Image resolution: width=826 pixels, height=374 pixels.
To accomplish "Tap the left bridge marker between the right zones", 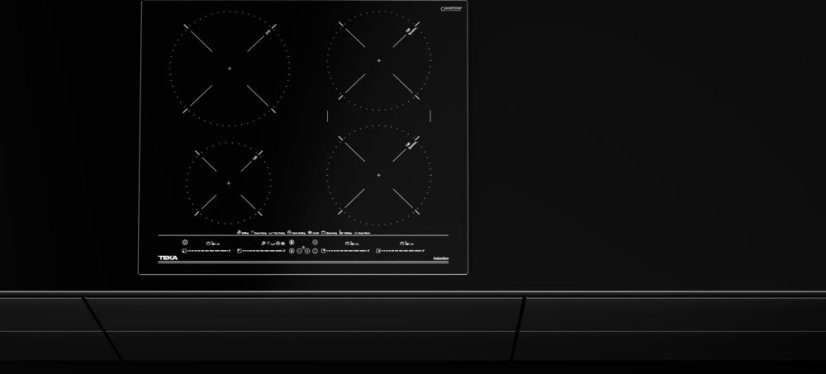I will [327, 115].
